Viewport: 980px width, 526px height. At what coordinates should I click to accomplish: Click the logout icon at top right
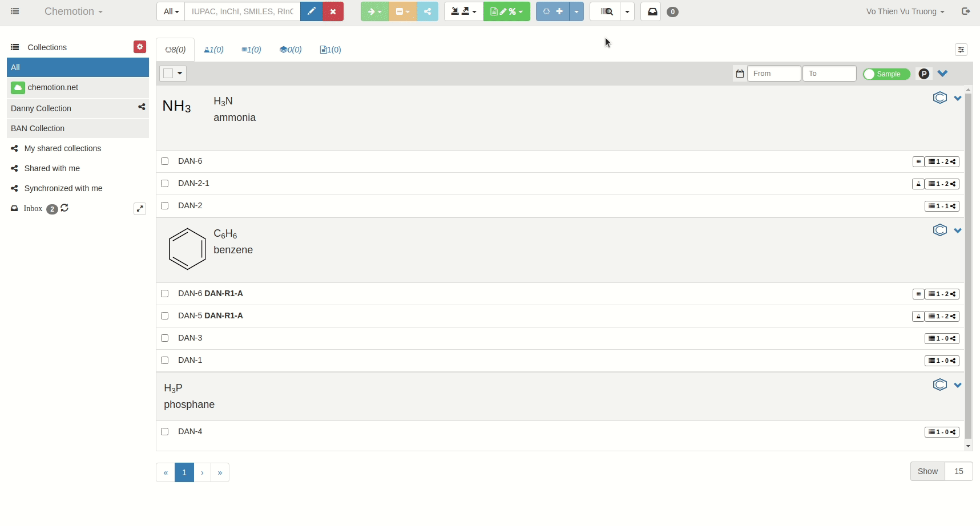966,11
